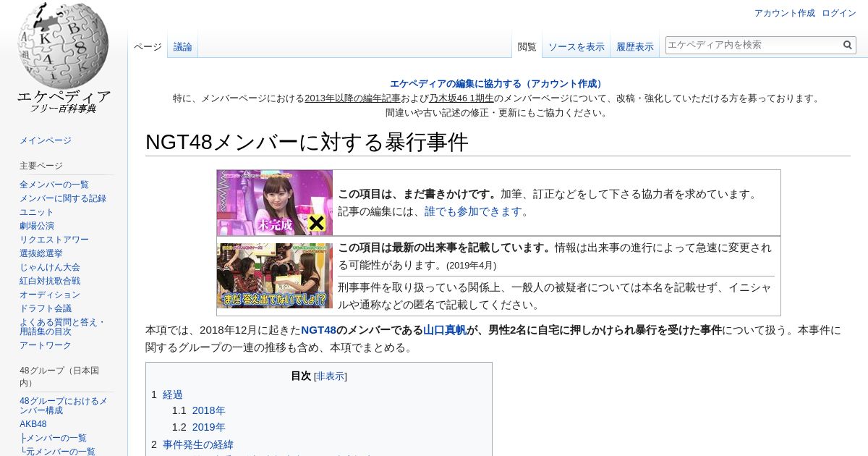The image size is (868, 456).
Task: Select the 閲覧 tab
Action: [x=527, y=46]
